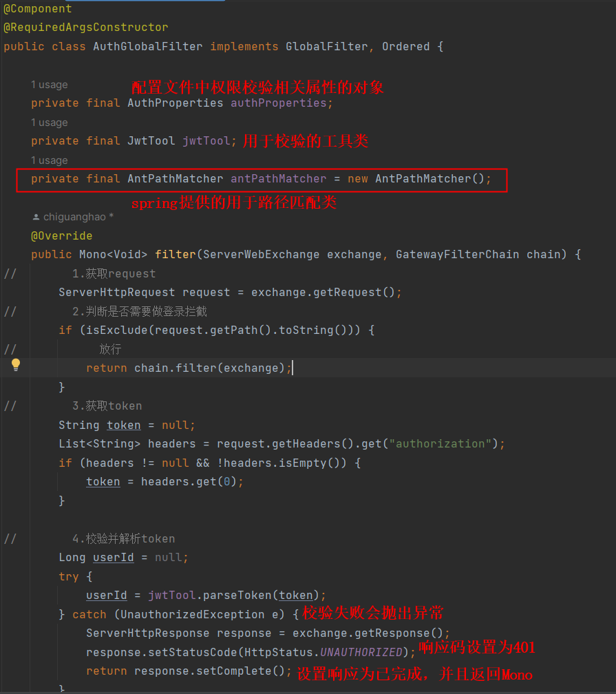
Task: Click the @Component annotation
Action: 37,9
